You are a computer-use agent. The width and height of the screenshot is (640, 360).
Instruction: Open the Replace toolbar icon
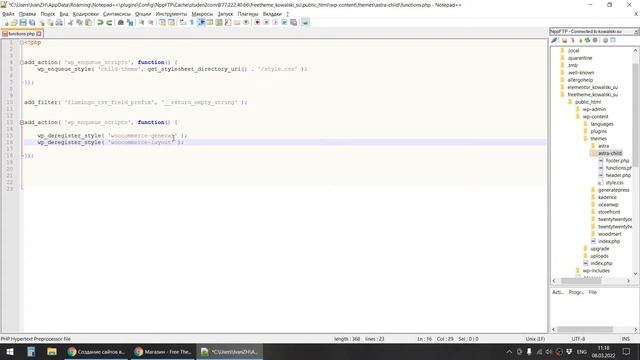130,22
